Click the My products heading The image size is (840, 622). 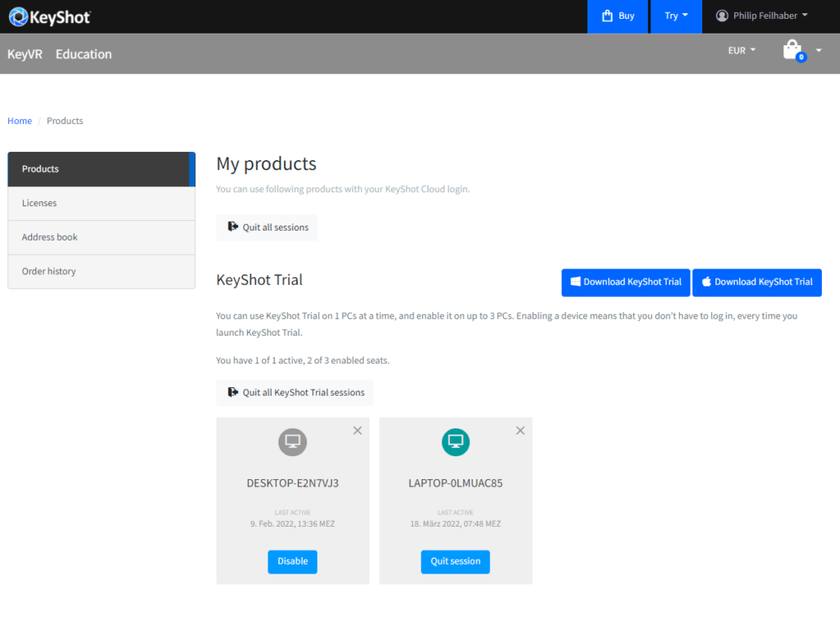[267, 164]
